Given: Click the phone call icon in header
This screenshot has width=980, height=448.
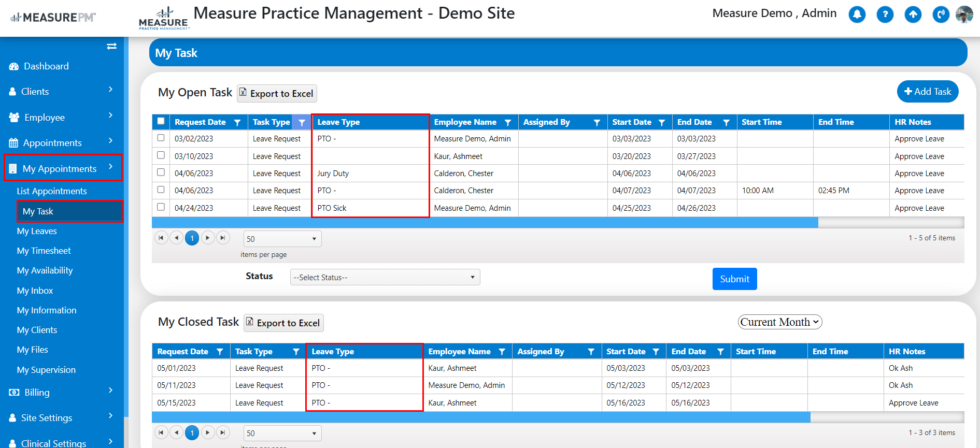Looking at the screenshot, I should (941, 15).
